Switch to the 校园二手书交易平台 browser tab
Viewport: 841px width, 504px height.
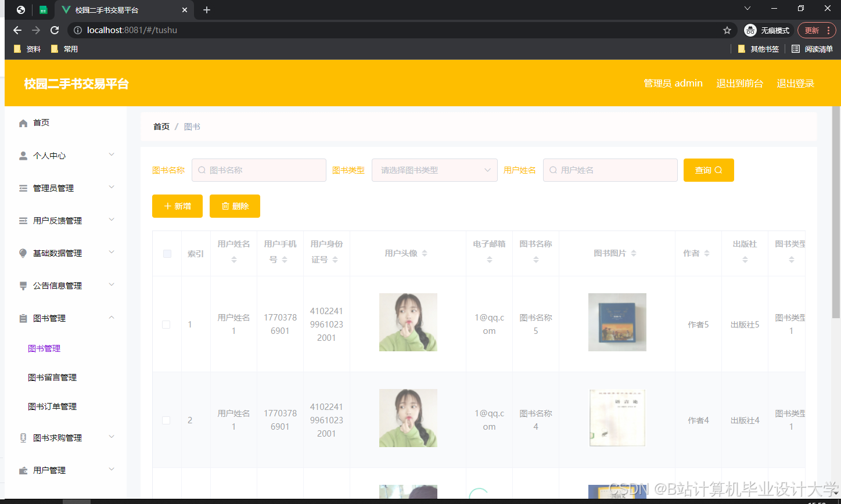pos(124,10)
